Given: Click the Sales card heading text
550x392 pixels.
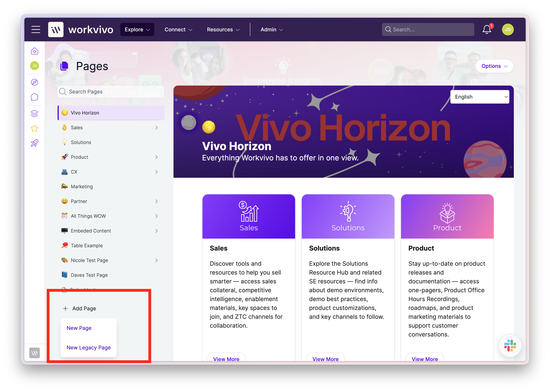Looking at the screenshot, I should click(219, 248).
